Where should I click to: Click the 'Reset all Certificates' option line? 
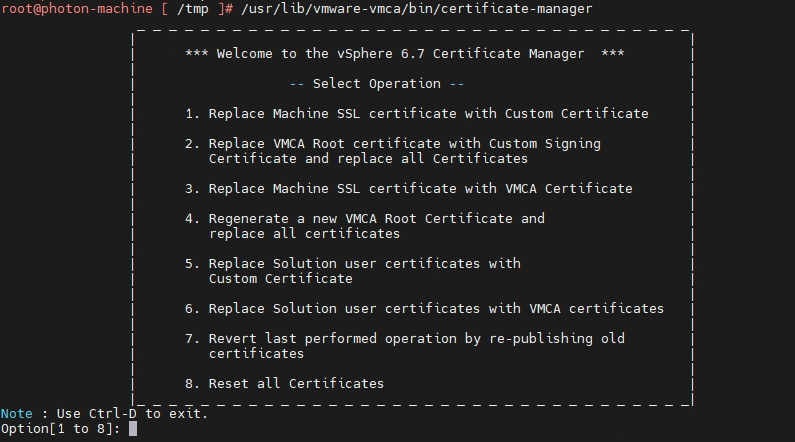[284, 384]
